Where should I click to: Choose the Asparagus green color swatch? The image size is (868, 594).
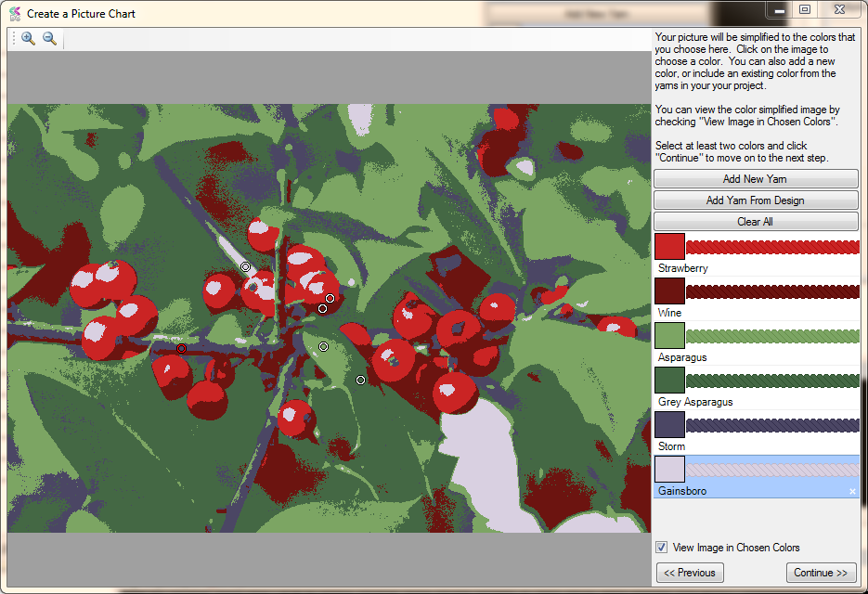point(669,335)
